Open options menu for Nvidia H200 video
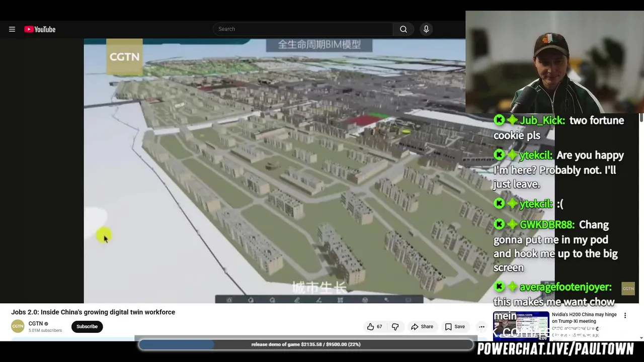The width and height of the screenshot is (644, 362). [x=625, y=316]
